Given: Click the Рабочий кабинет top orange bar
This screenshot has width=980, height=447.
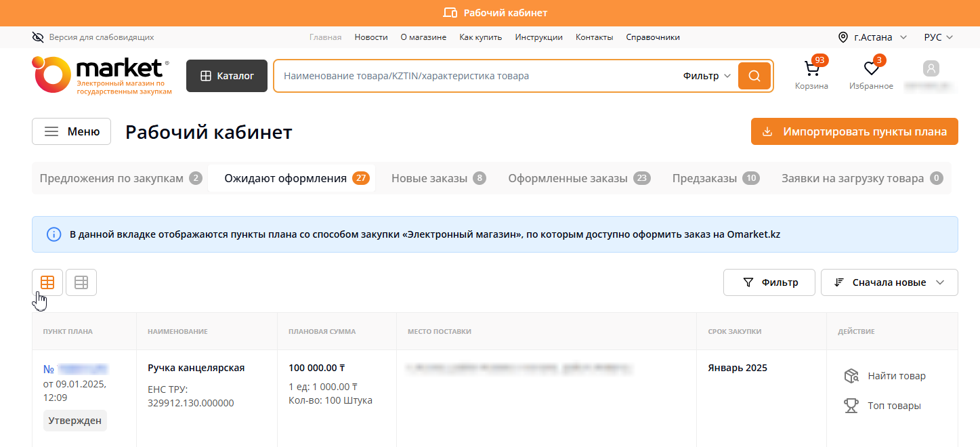Looking at the screenshot, I should click(490, 13).
